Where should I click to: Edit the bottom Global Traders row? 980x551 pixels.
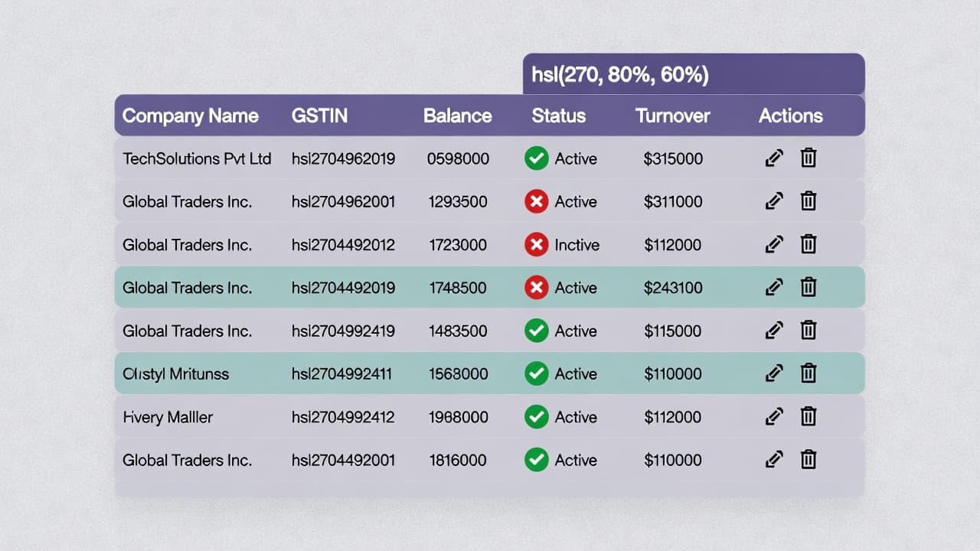pyautogui.click(x=773, y=459)
